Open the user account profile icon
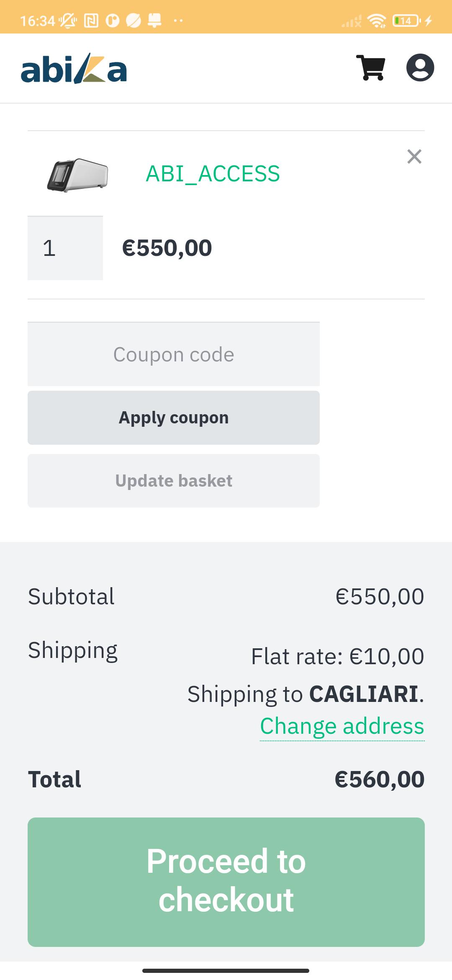452x980 pixels. click(x=420, y=67)
